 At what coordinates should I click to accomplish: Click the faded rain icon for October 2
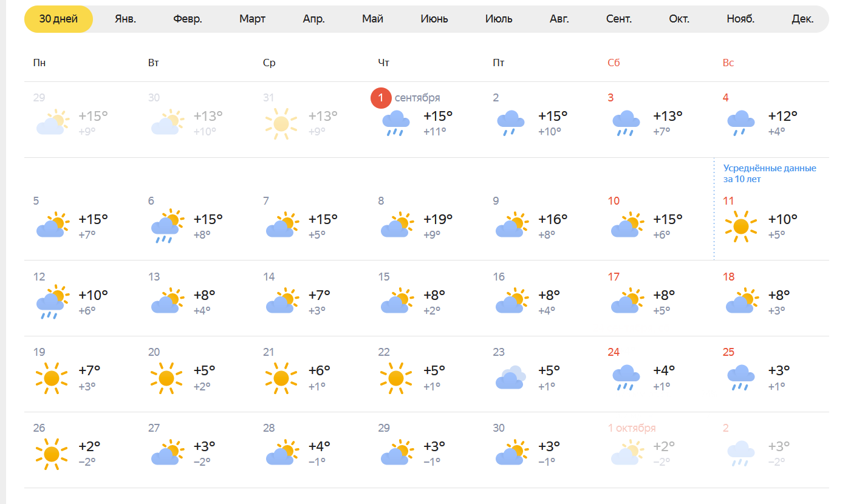[740, 454]
